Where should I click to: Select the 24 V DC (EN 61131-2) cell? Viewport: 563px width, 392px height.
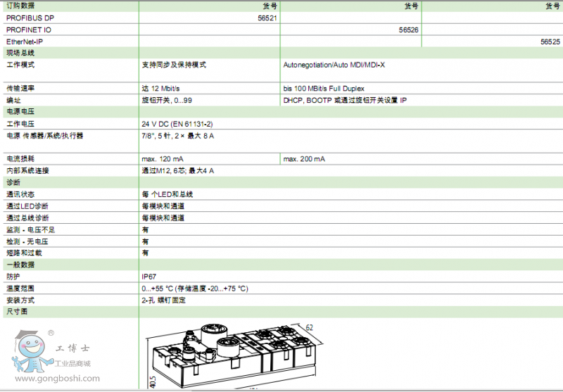coord(177,123)
